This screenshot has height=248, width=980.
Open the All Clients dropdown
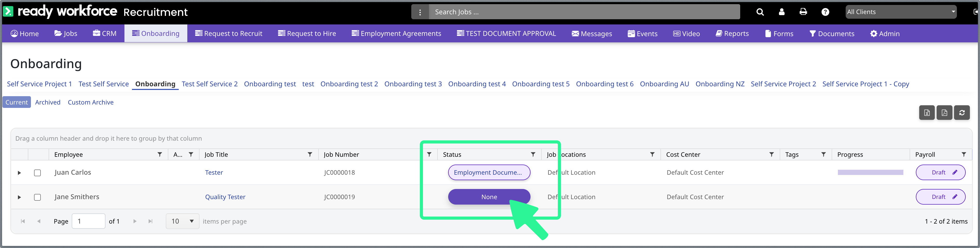(x=901, y=12)
